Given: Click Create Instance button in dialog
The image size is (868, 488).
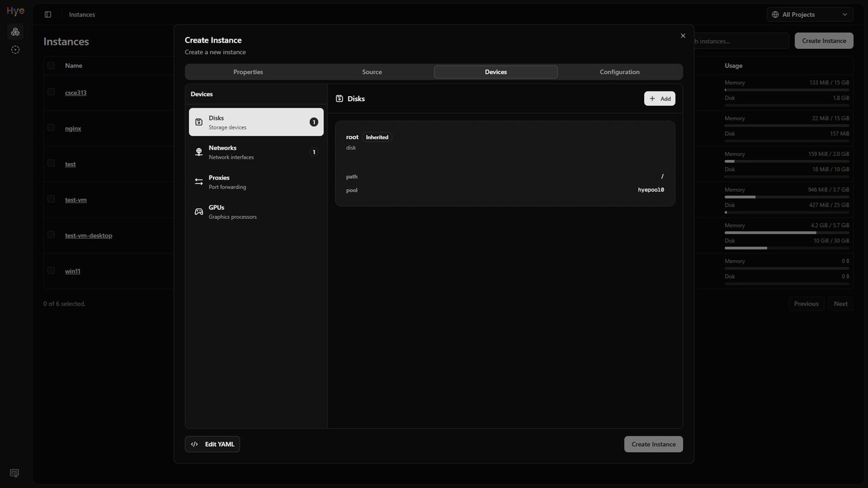Looking at the screenshot, I should tap(654, 444).
